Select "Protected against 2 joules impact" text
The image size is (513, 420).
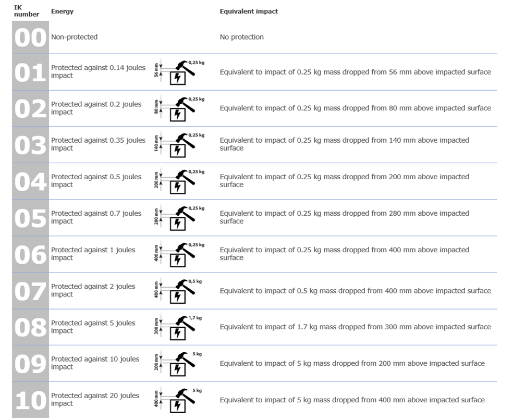click(93, 290)
